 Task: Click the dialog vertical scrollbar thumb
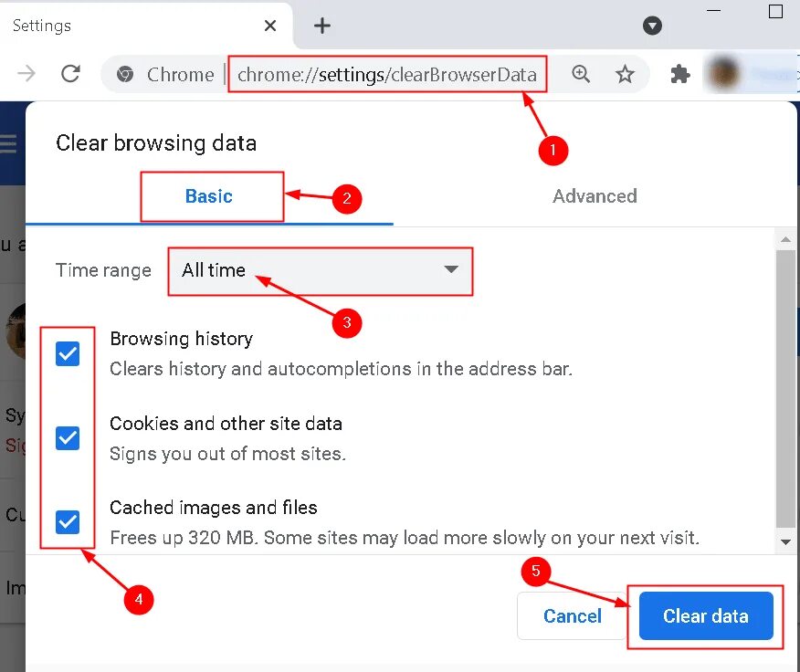785,389
